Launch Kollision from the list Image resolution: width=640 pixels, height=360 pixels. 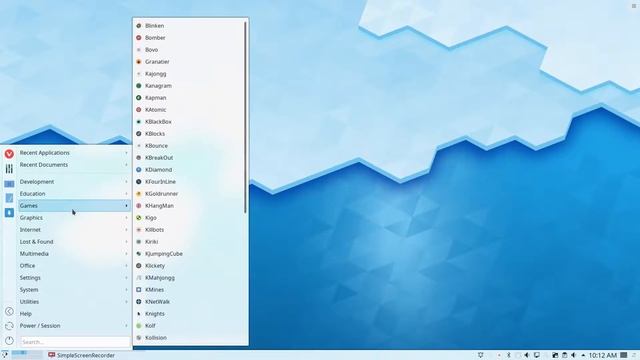(x=189, y=338)
